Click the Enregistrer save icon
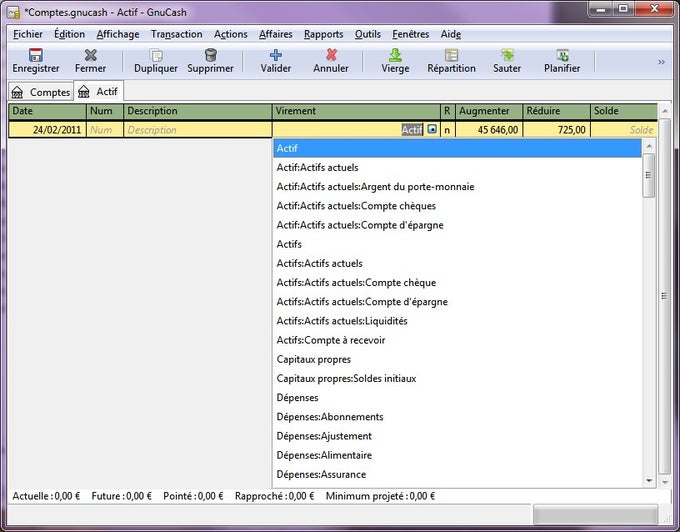 [36, 55]
